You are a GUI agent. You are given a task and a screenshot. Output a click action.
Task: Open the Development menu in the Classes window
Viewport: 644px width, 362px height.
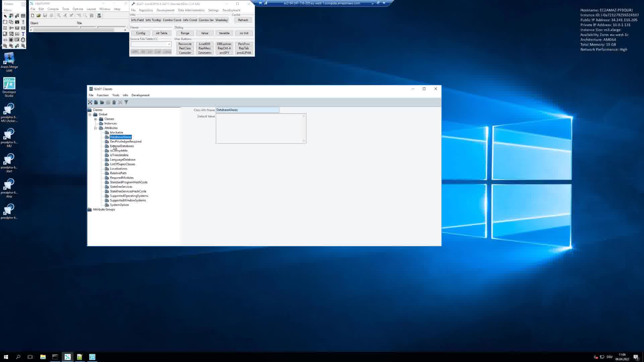[141, 95]
